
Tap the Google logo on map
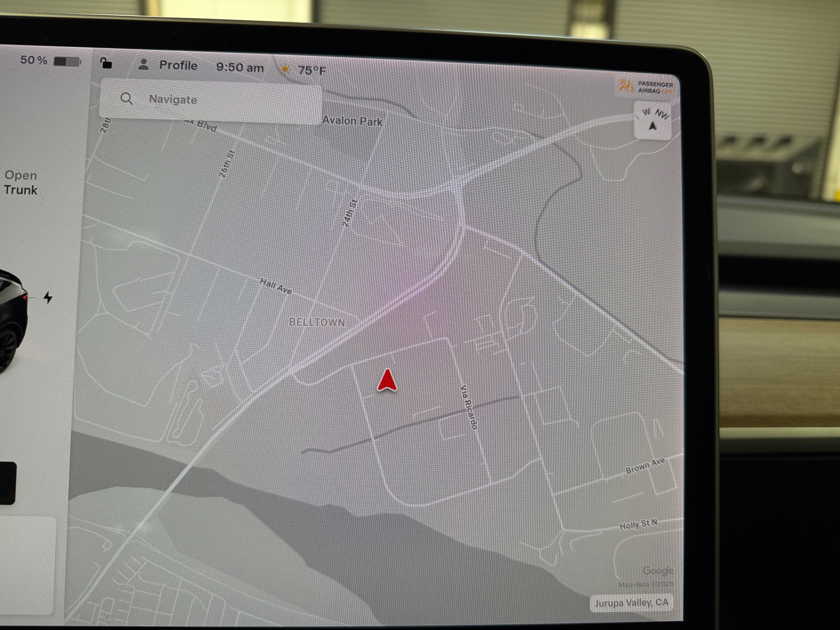tap(658, 570)
